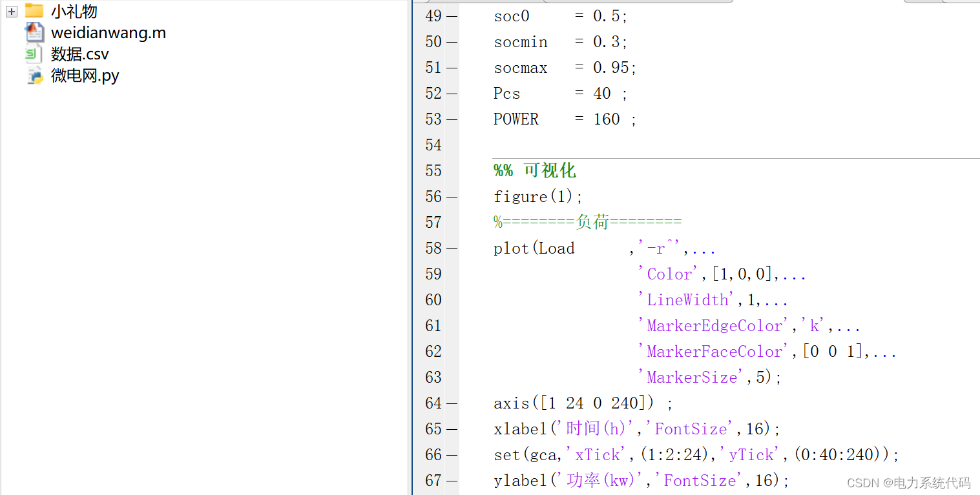Click the 数据.csv spreadsheet file icon

(34, 54)
